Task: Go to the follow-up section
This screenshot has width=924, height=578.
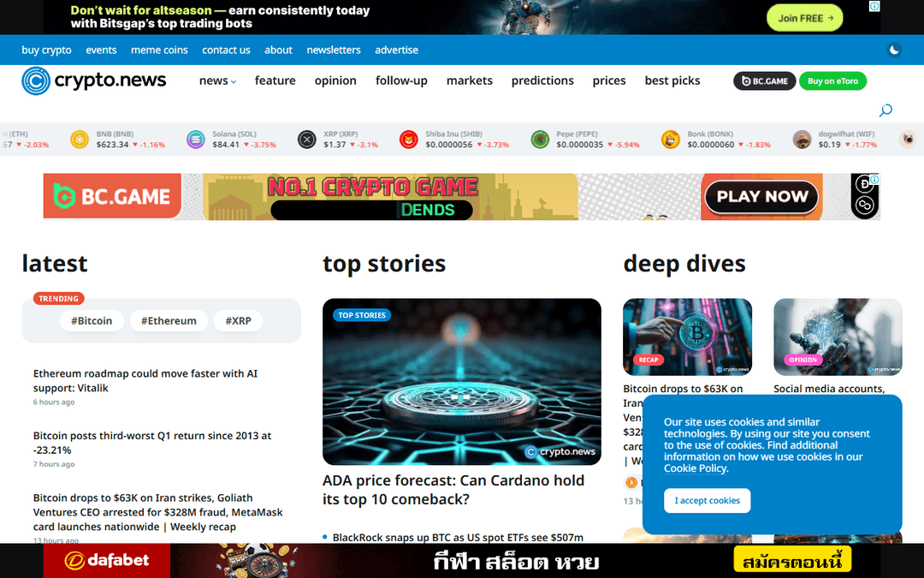Action: tap(401, 80)
